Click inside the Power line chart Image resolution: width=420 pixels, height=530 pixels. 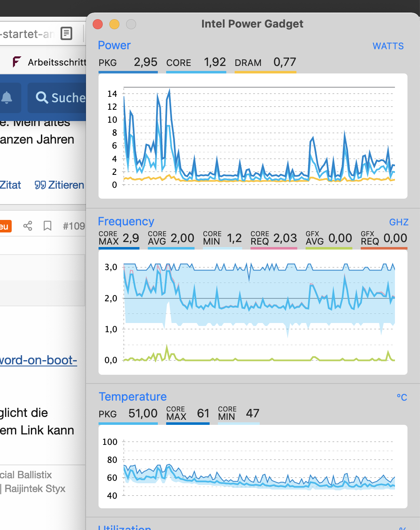pyautogui.click(x=253, y=136)
